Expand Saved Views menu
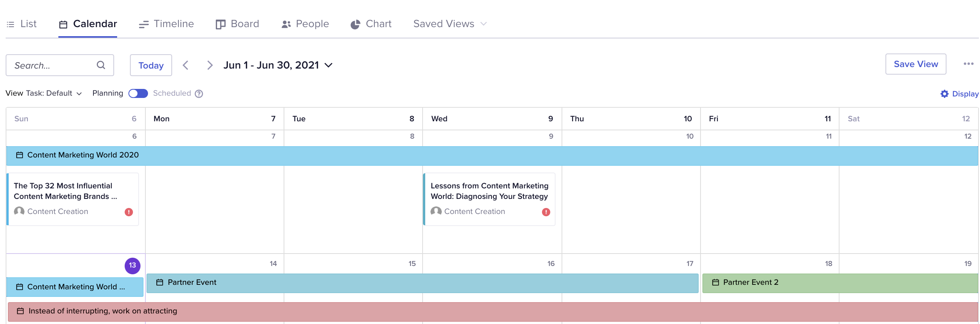 [x=450, y=24]
